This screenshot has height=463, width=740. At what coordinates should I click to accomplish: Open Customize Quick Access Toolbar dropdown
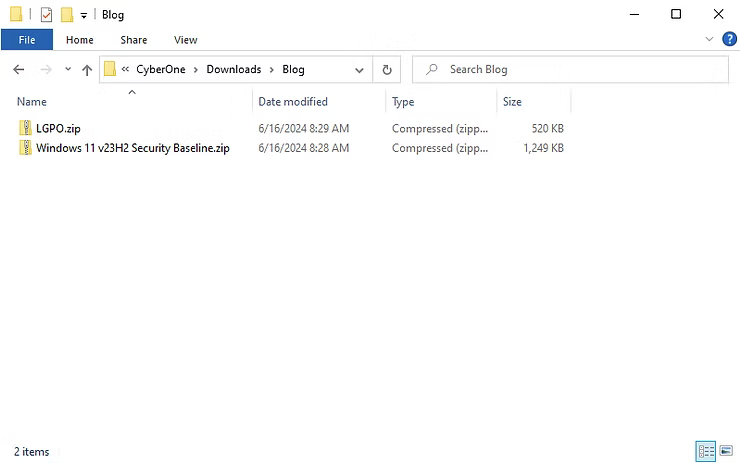[84, 15]
